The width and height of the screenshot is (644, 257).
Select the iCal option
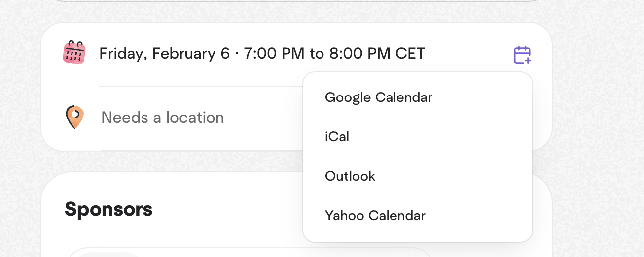coord(337,137)
